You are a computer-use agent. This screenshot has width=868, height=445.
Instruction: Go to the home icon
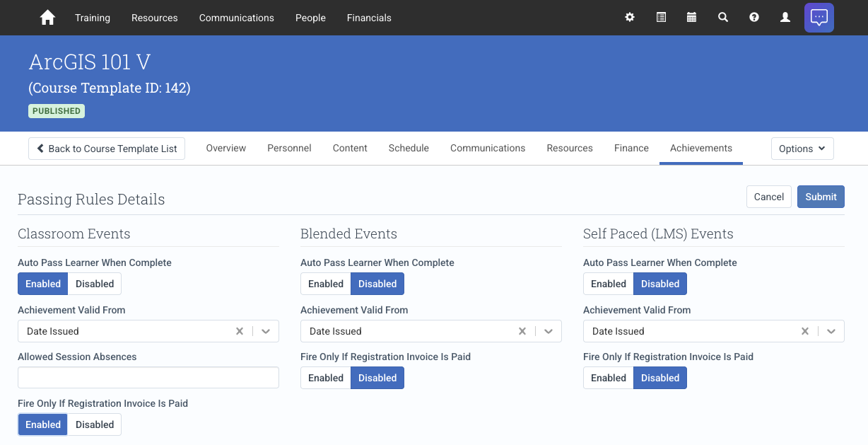(47, 18)
